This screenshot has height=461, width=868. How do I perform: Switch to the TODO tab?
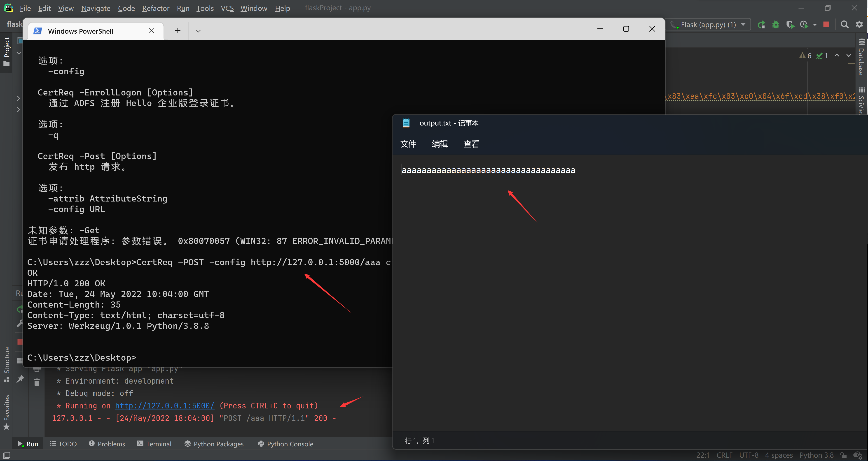(x=63, y=444)
